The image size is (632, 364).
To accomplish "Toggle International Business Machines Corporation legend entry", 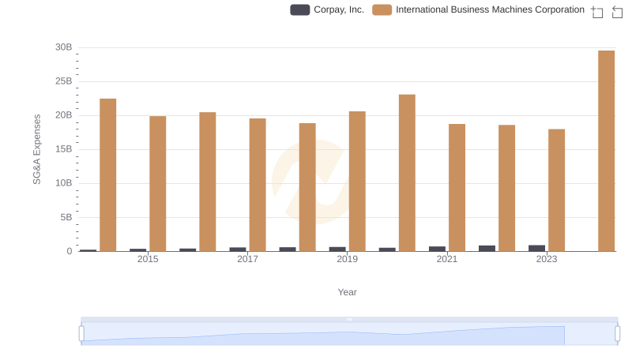I will coord(490,9).
